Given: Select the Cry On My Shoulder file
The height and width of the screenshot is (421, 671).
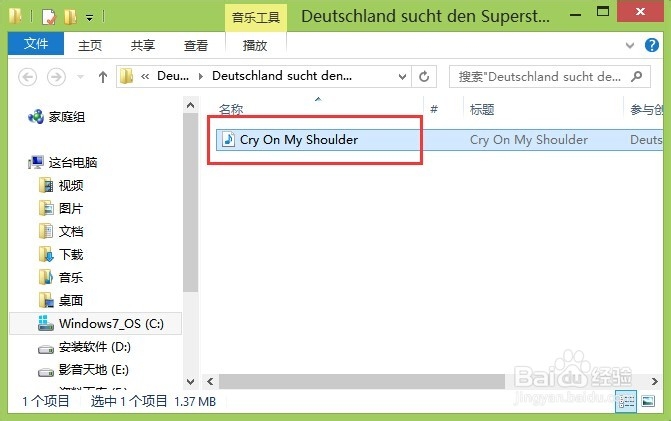Looking at the screenshot, I should [299, 140].
